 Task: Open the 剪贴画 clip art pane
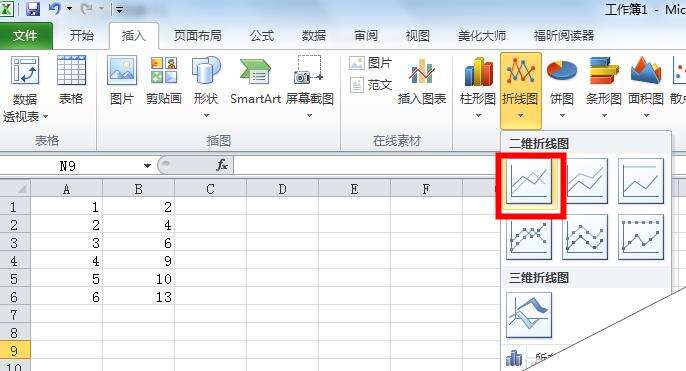pos(164,80)
